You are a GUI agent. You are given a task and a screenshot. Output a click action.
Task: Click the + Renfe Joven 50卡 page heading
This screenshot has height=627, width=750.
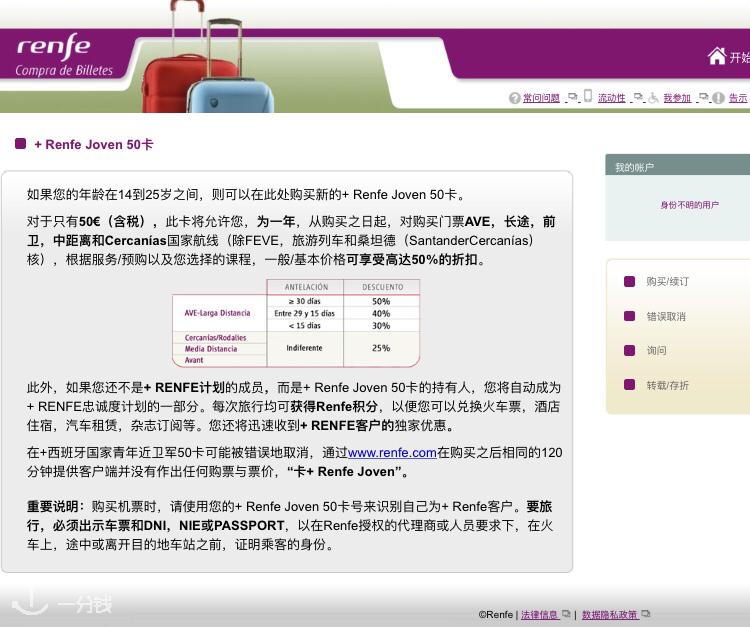point(93,144)
